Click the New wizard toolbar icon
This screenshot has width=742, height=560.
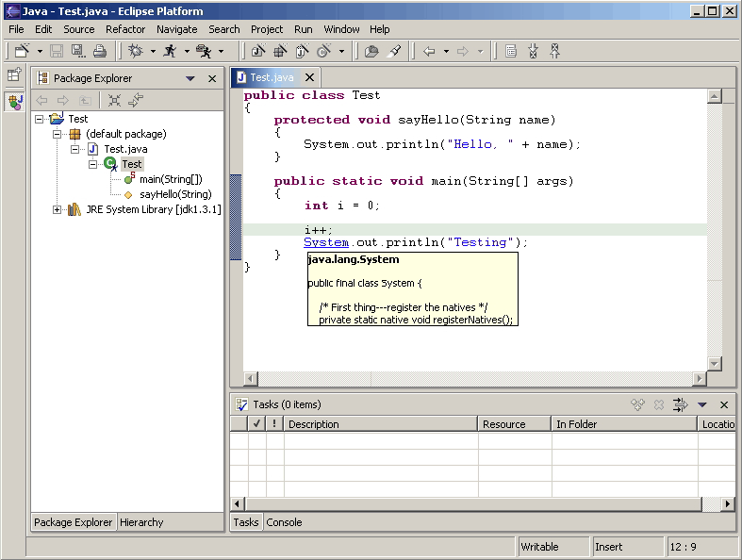click(23, 51)
